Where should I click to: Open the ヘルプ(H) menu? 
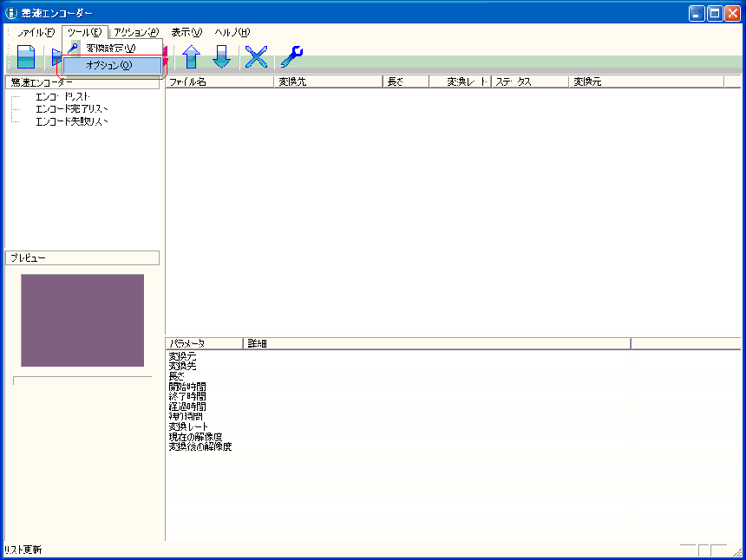pos(232,32)
